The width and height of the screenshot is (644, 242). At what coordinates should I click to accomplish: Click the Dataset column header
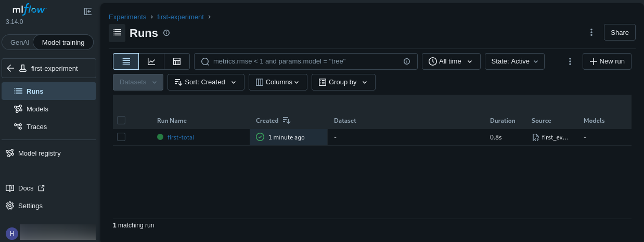[345, 120]
